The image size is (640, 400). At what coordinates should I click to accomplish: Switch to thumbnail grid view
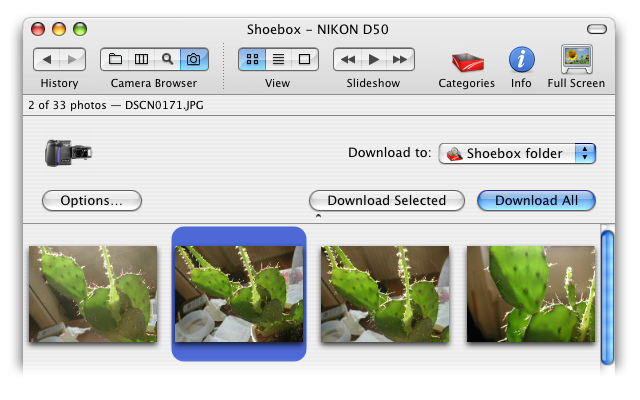pos(251,60)
